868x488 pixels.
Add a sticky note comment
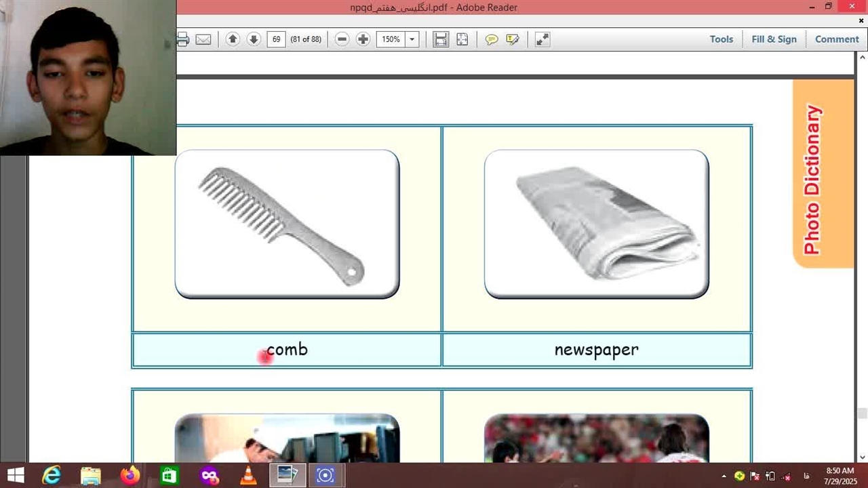pos(492,39)
